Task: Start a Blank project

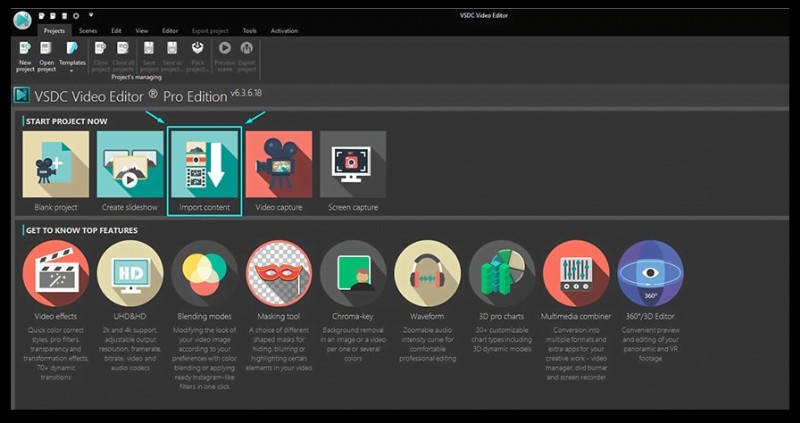Action: 56,170
